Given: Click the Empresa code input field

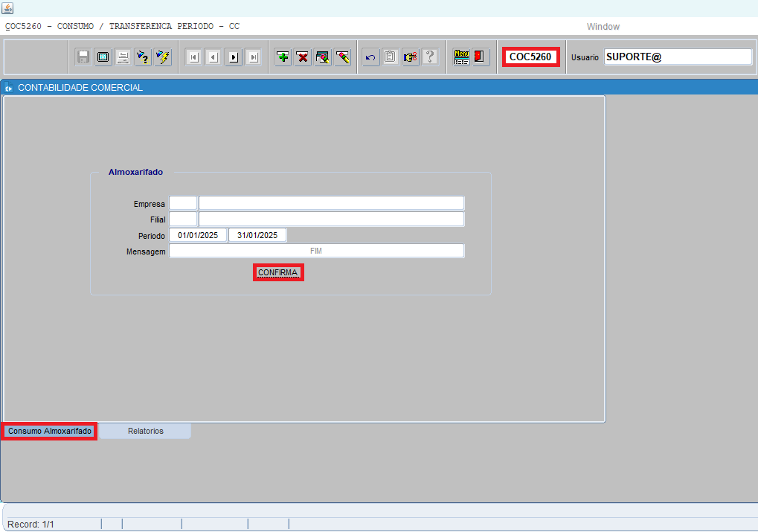Looking at the screenshot, I should pos(183,204).
